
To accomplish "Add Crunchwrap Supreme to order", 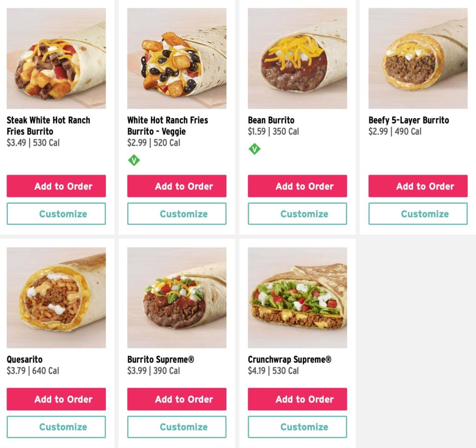I will [x=297, y=399].
